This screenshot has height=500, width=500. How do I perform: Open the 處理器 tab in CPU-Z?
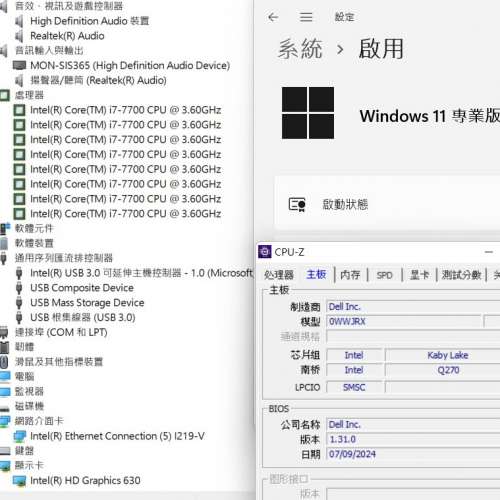tap(279, 275)
